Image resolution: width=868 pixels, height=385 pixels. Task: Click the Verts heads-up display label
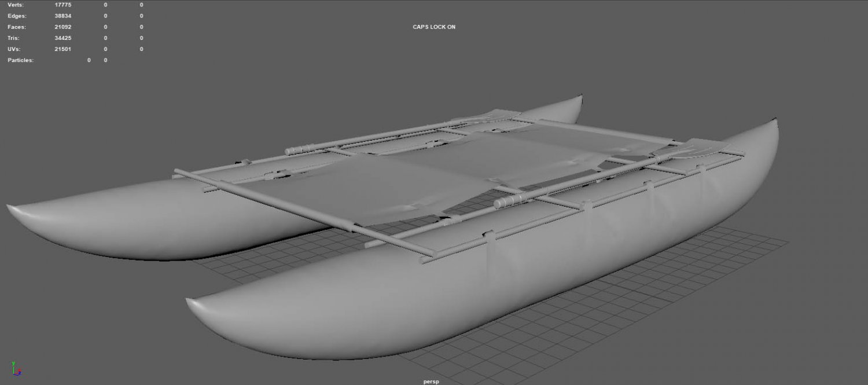(x=14, y=5)
